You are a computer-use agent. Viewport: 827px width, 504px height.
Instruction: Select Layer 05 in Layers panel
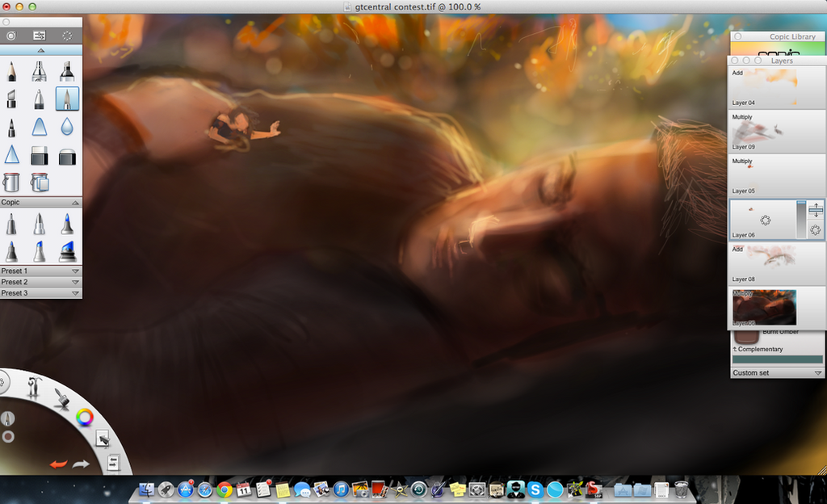click(776, 175)
